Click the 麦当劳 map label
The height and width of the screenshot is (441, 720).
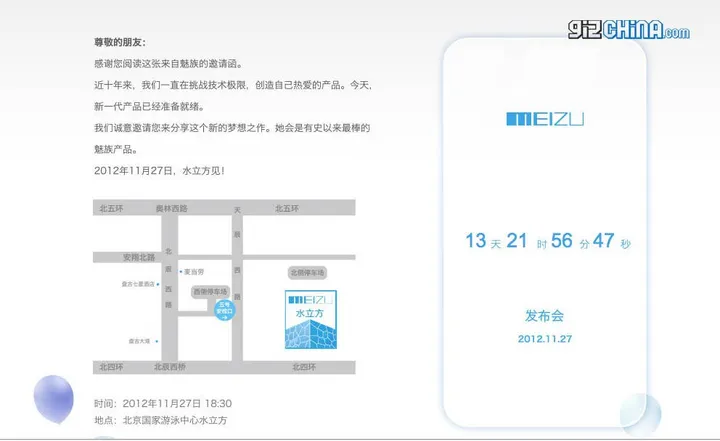pyautogui.click(x=194, y=272)
